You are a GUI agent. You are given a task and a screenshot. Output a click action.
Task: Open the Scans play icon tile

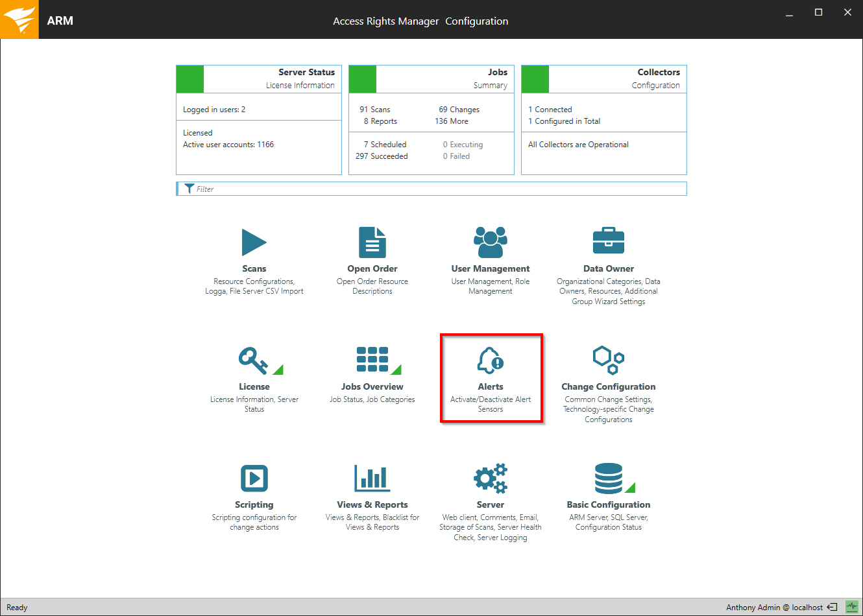click(x=254, y=243)
